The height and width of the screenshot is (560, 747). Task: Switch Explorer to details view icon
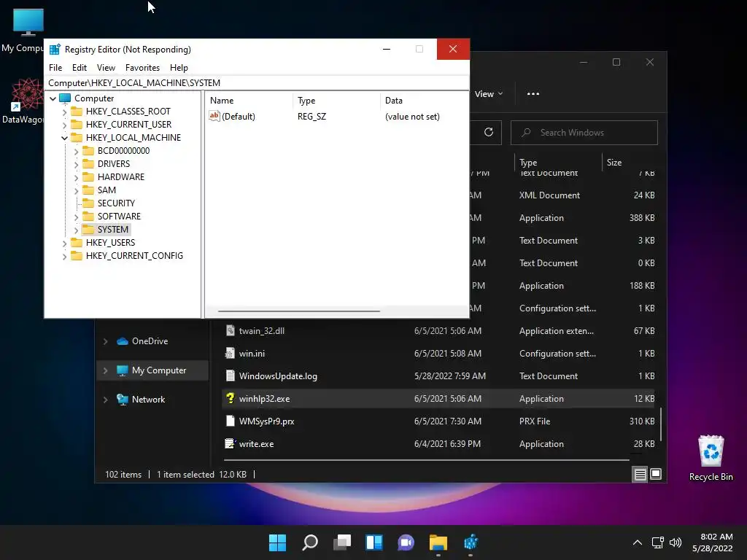[x=640, y=474]
